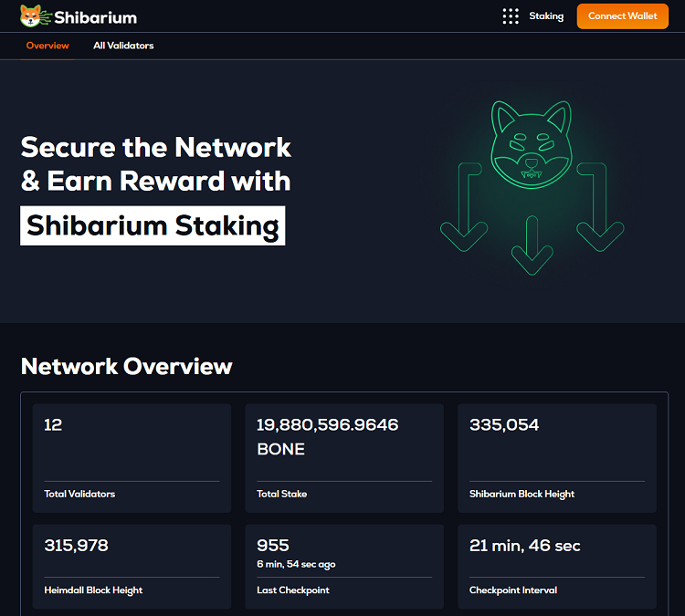Click the Shibarium Block Height label
Screen dimensions: 685x616
pos(522,494)
